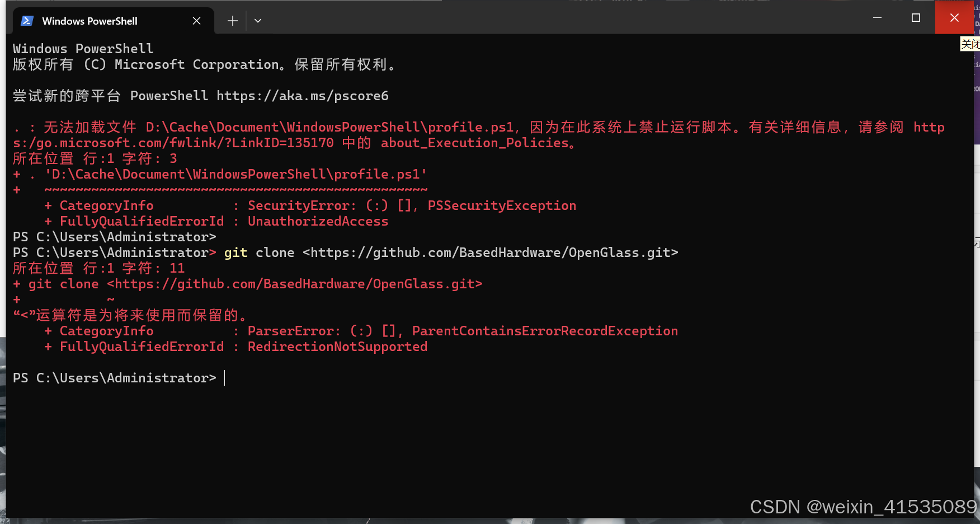The image size is (980, 524).
Task: Click the red quoted 'D:\Cache\Document\WindowsPowerShell\profile.ps1' line
Action: [220, 174]
